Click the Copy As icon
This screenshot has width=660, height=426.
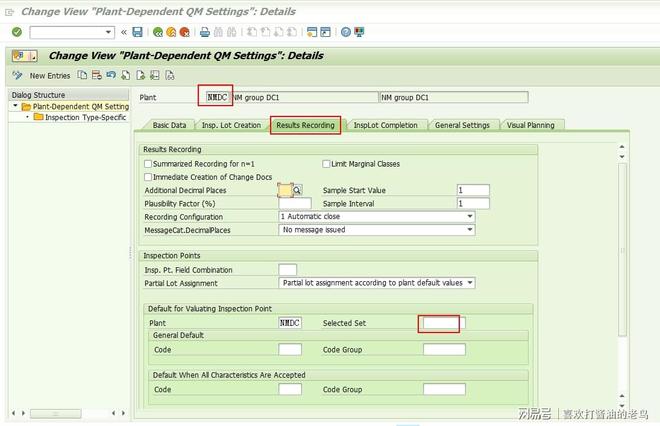[82, 75]
